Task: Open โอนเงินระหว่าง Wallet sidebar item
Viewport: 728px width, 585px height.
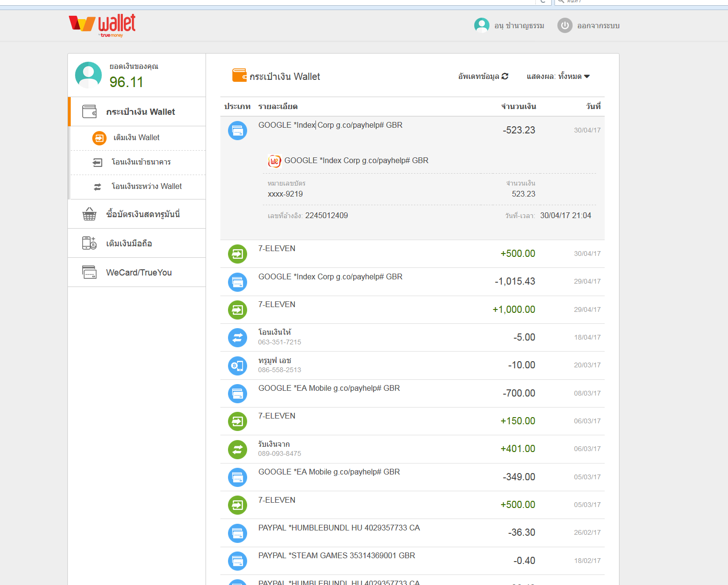Action: [138, 187]
